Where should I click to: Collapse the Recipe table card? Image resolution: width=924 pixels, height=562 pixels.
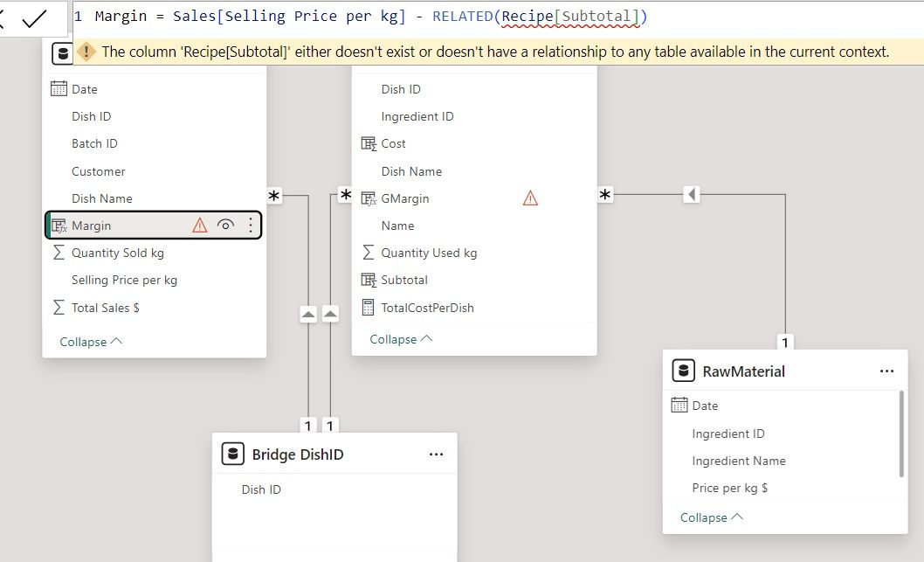[x=401, y=339]
